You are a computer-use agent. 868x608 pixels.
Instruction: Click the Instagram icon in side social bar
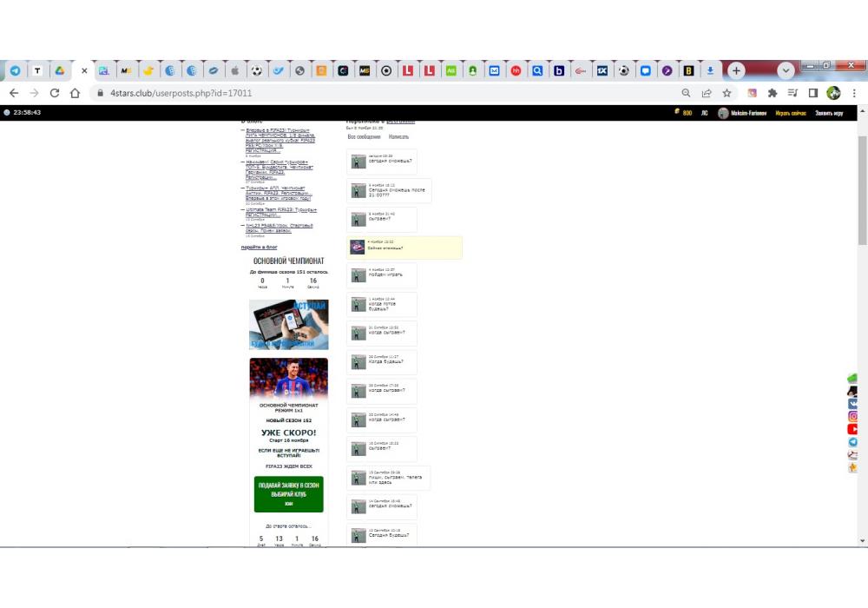coord(853,416)
